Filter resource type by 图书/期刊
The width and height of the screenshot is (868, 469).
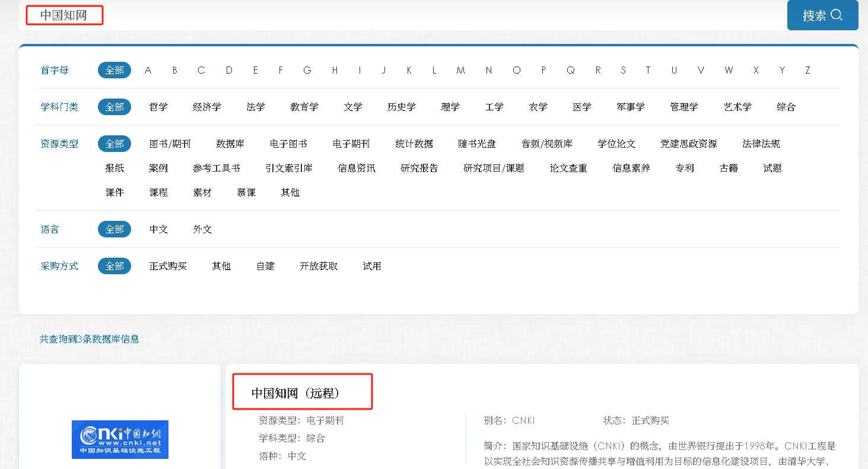pos(170,144)
